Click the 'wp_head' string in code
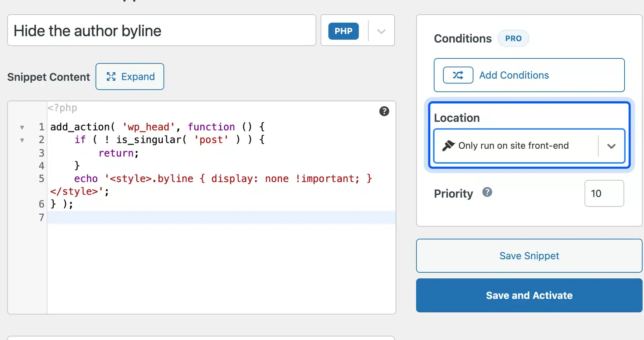 click(x=148, y=127)
